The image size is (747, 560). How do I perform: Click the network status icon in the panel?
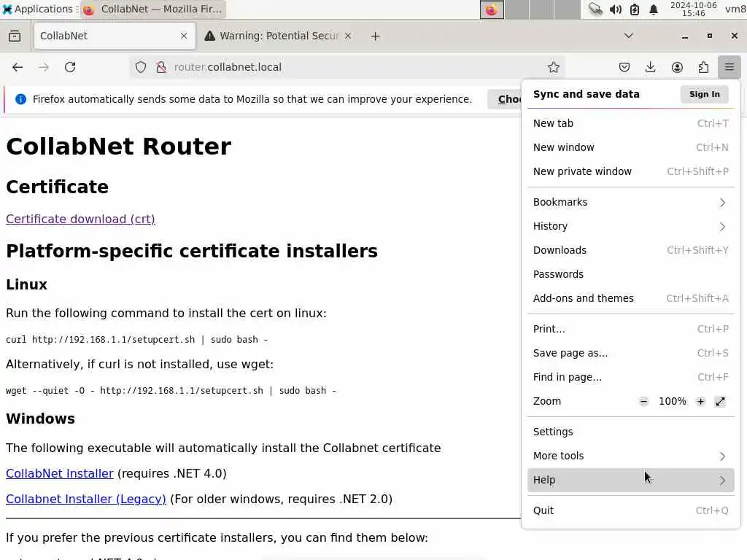pyautogui.click(x=595, y=9)
